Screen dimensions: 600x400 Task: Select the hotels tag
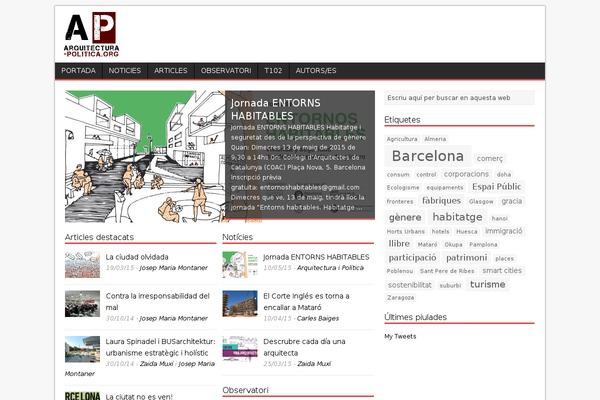coord(440,232)
